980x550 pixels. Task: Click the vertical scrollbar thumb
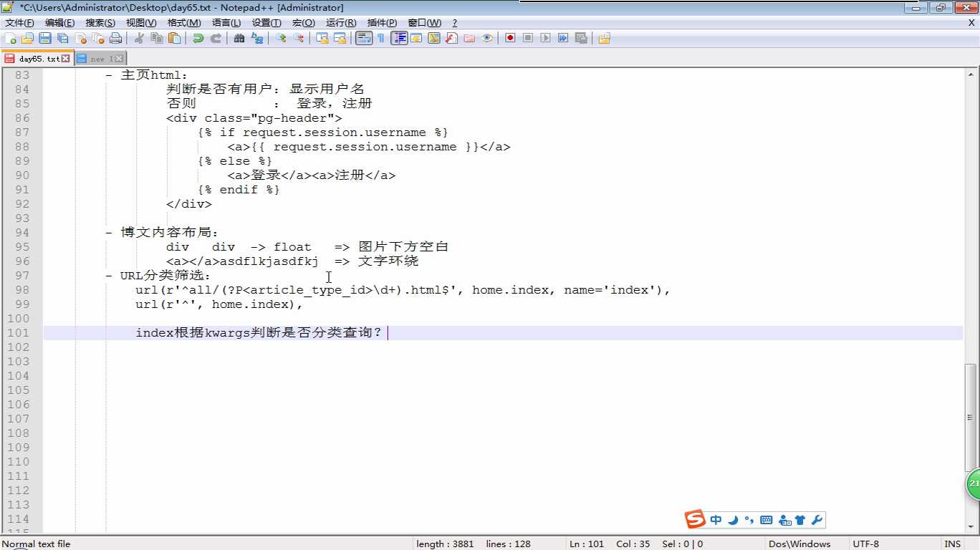pyautogui.click(x=971, y=416)
